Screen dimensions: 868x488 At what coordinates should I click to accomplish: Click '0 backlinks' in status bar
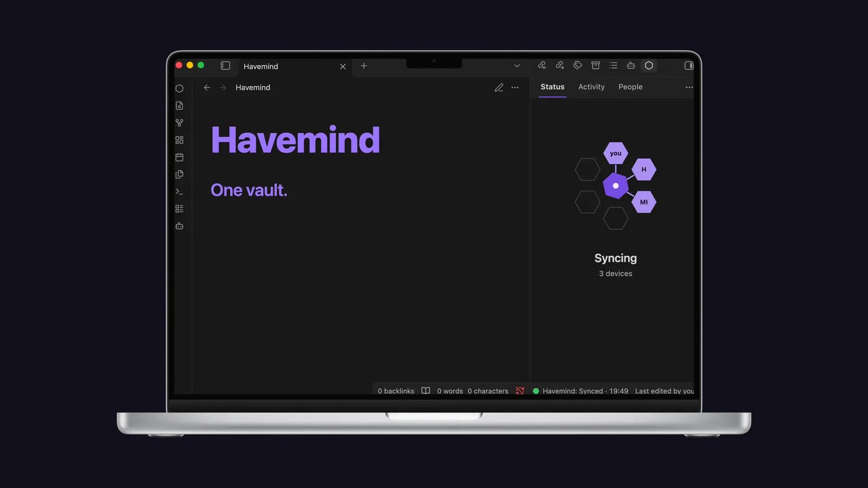coord(396,391)
